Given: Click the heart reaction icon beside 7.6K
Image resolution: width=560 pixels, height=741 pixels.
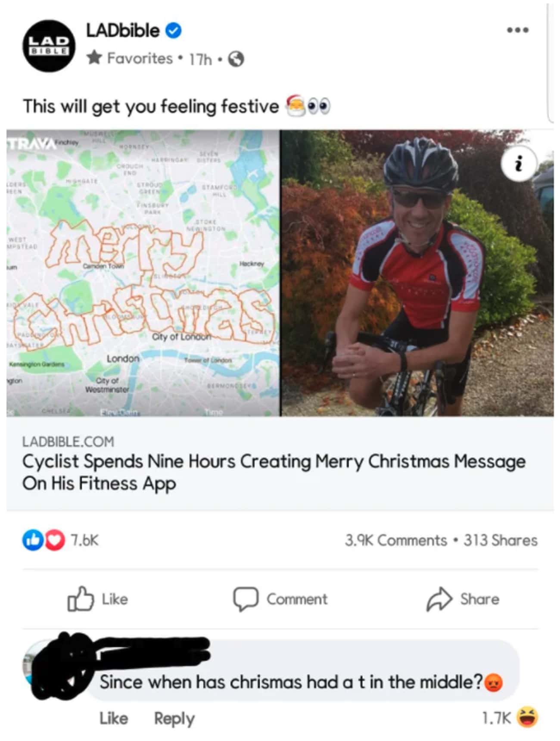Looking at the screenshot, I should (x=55, y=540).
